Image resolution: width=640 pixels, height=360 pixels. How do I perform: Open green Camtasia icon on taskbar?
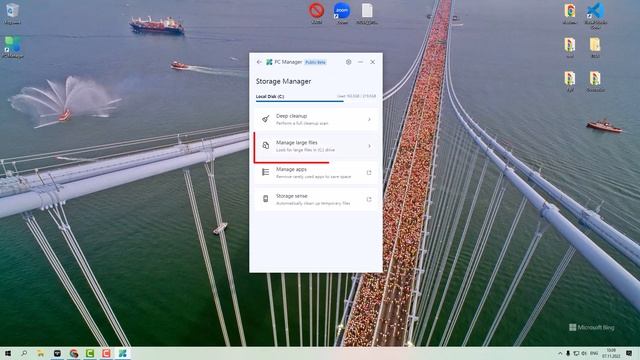pyautogui.click(x=90, y=353)
